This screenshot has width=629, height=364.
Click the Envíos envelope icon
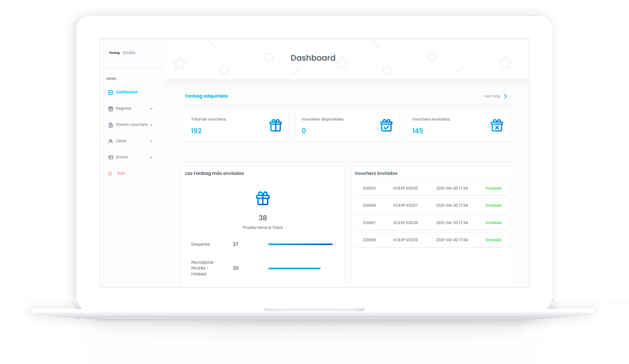pyautogui.click(x=111, y=157)
